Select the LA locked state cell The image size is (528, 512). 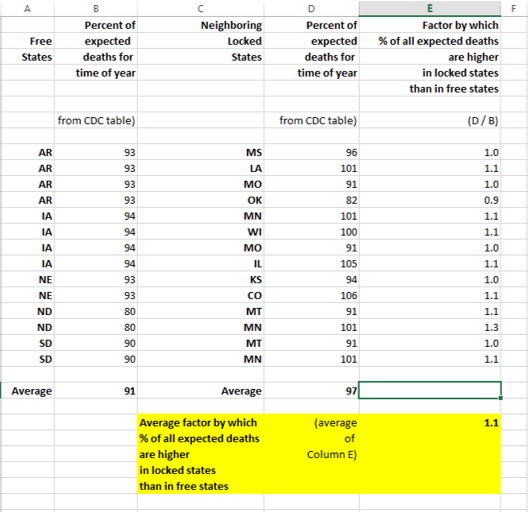click(201, 168)
